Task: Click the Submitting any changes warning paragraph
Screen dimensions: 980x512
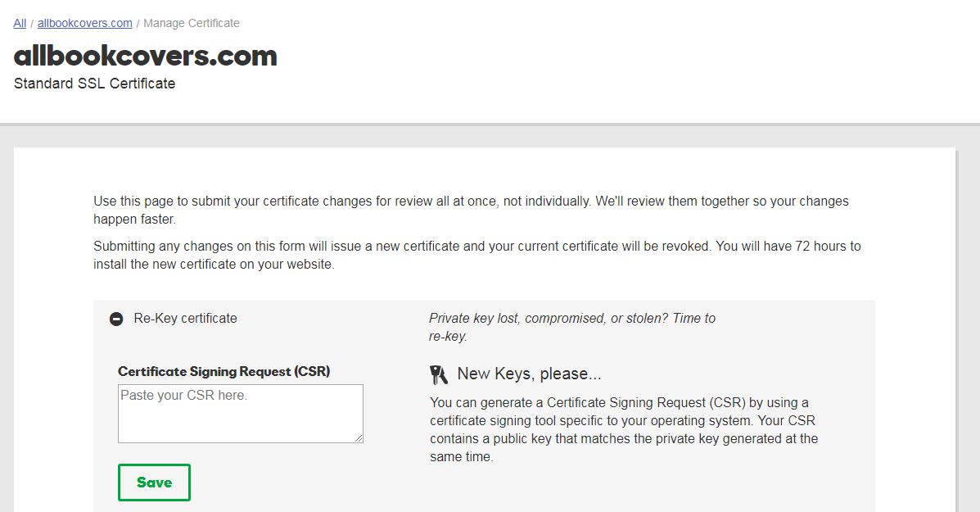Action: coord(476,255)
